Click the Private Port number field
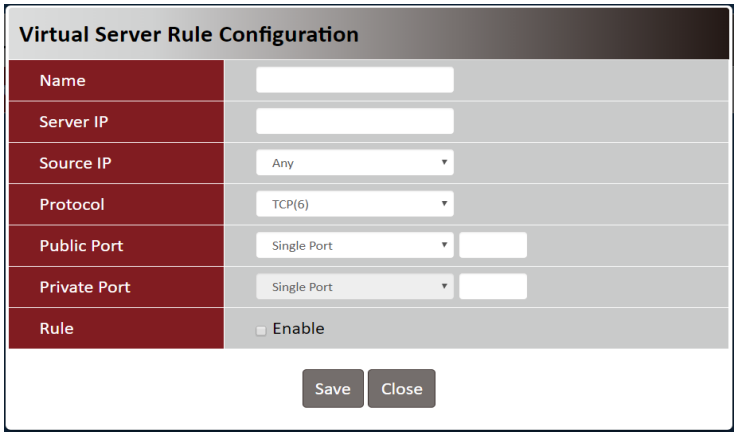This screenshot has height=436, width=737. coord(492,287)
